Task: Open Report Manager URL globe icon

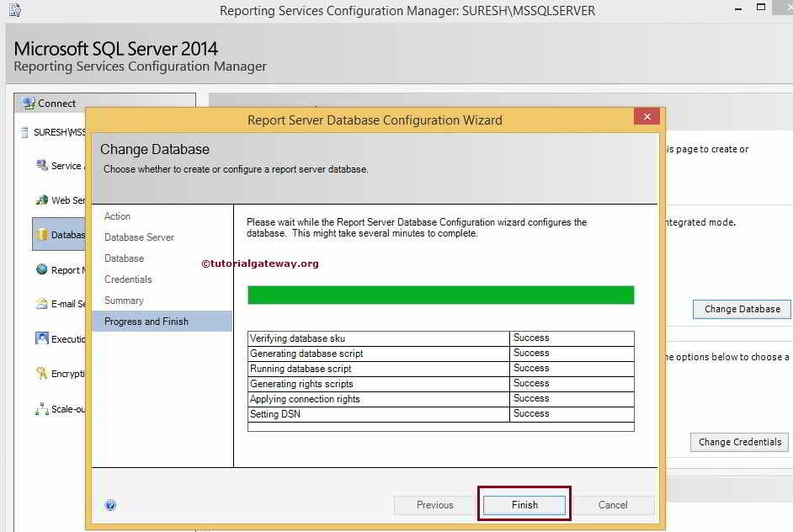Action: 42,269
